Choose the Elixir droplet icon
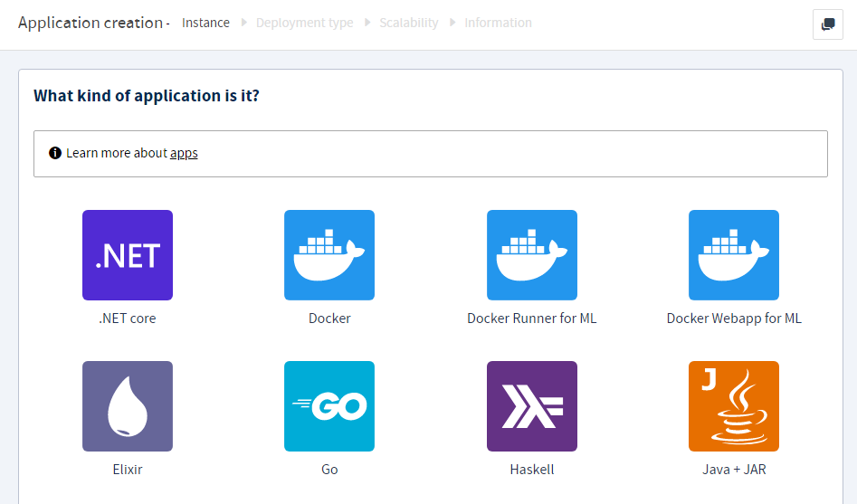 pyautogui.click(x=128, y=406)
